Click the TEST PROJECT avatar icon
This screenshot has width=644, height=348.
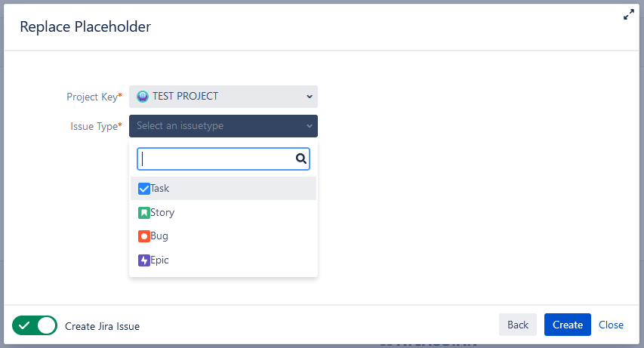point(143,97)
